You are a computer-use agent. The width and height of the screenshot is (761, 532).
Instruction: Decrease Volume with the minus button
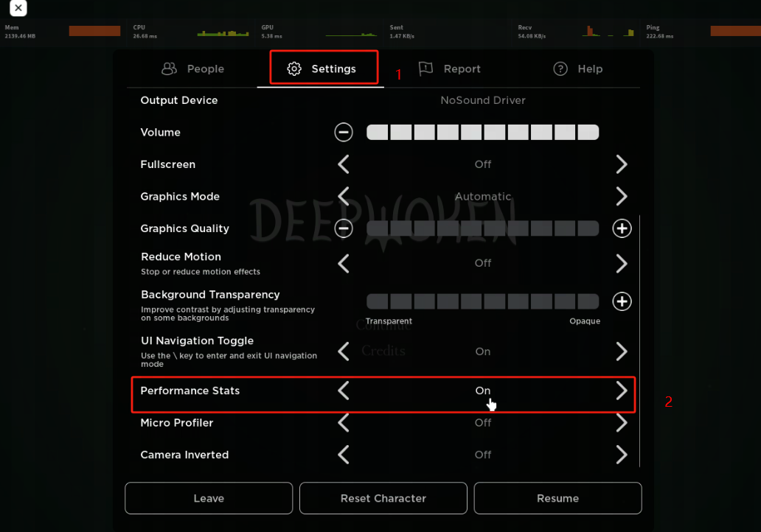pos(344,133)
